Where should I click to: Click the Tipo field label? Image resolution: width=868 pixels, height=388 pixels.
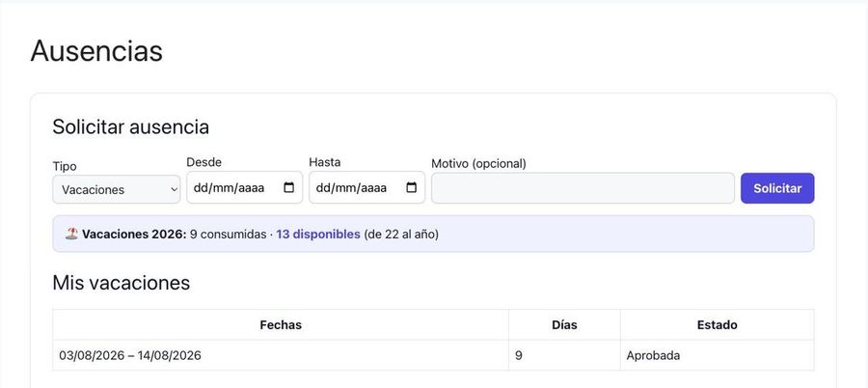[x=65, y=166]
